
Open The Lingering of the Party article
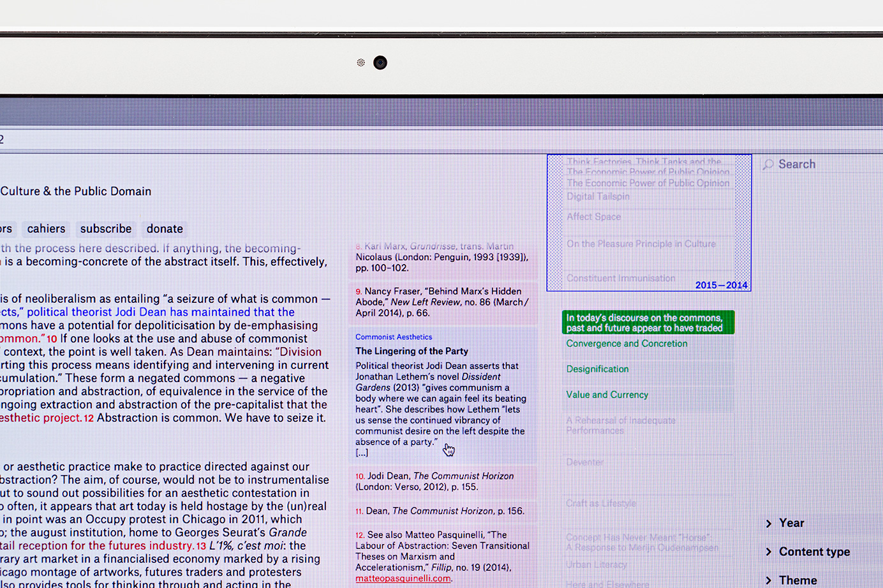pos(412,351)
